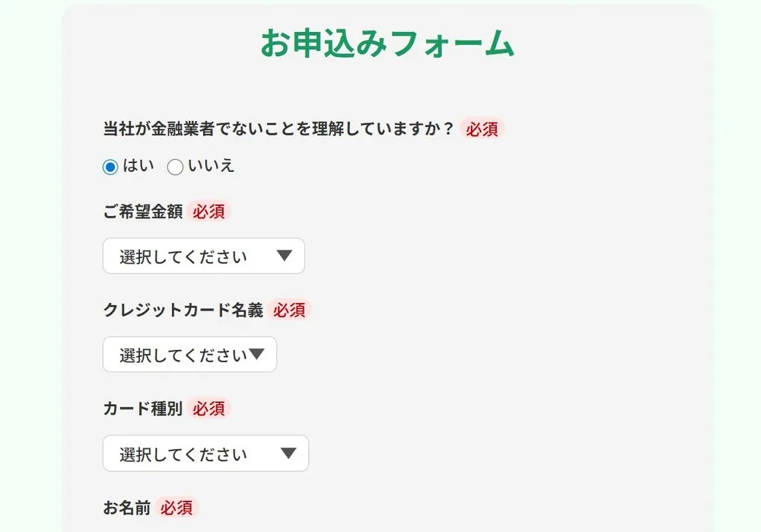The image size is (761, 532).
Task: Click the down arrow icon in カード種別 dropdown
Action: pos(288,454)
